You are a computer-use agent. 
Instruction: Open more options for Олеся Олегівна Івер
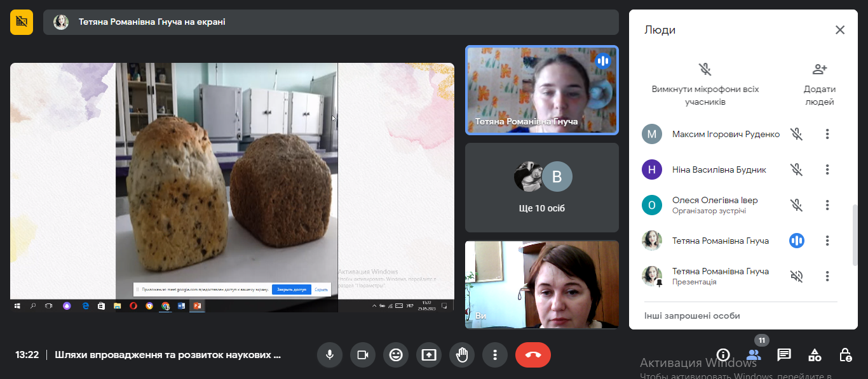[x=827, y=205]
